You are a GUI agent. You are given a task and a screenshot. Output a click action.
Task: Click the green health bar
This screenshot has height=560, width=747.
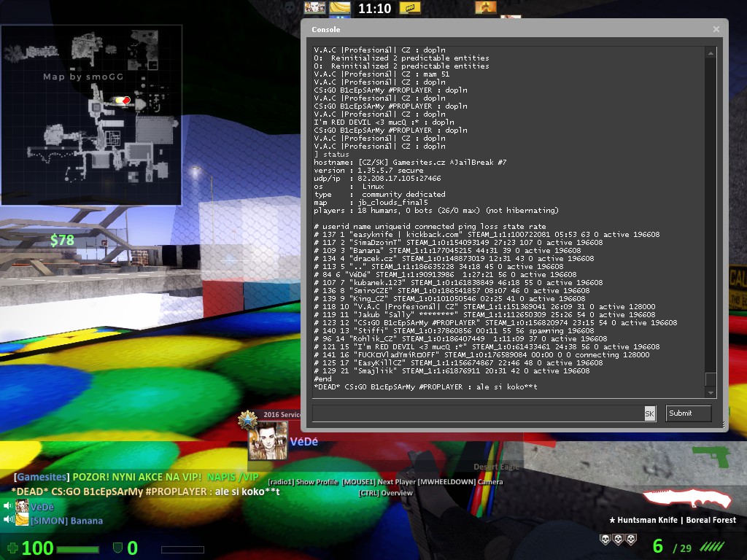pyautogui.click(x=77, y=550)
